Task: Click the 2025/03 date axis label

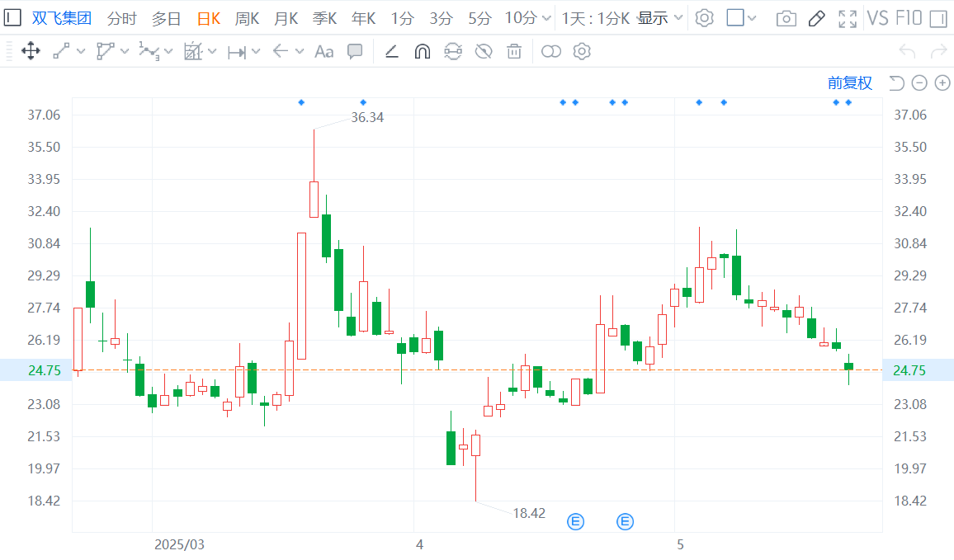Action: [179, 544]
